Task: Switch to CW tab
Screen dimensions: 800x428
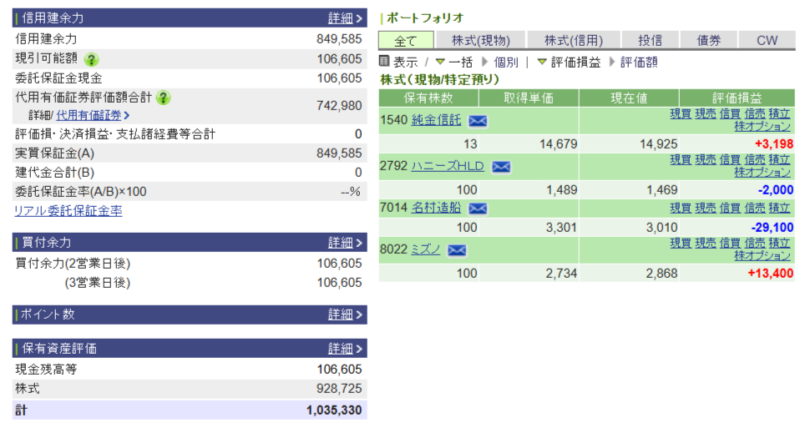Action: point(767,40)
